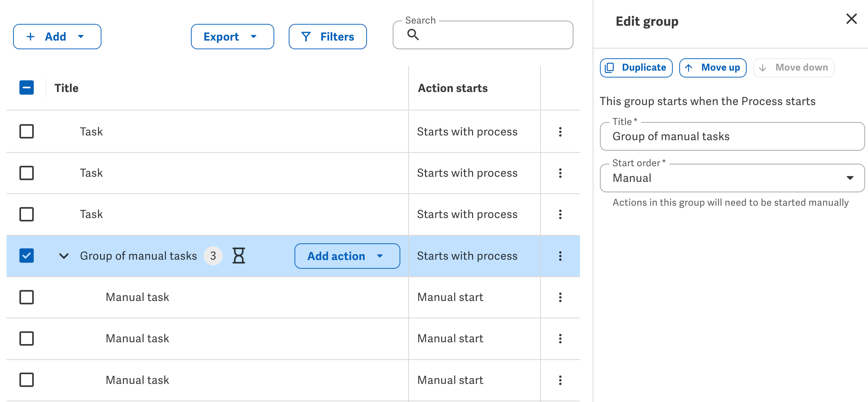This screenshot has height=402, width=868.
Task: Click 'This group starts when the Process starts'
Action: 708,101
